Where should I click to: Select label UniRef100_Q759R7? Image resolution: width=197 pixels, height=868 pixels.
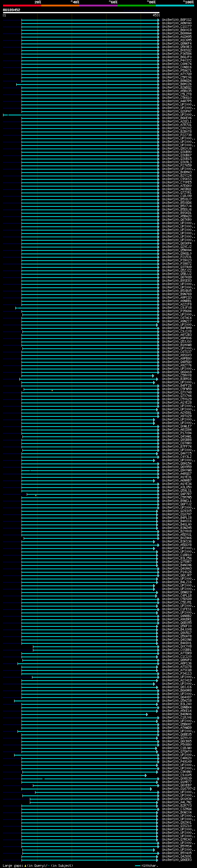click(177, 562)
